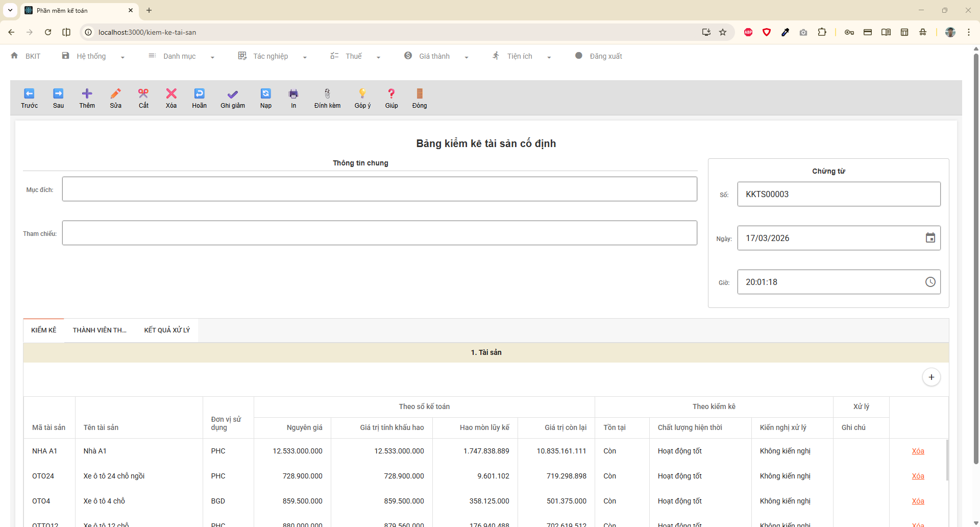Expand the Hệ thống menu
The width and height of the screenshot is (980, 527).
coord(92,56)
